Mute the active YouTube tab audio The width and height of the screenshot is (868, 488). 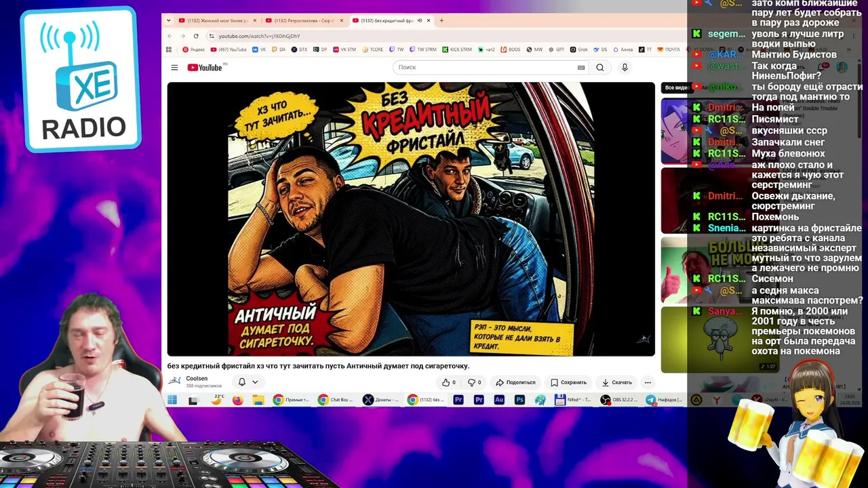[x=419, y=20]
